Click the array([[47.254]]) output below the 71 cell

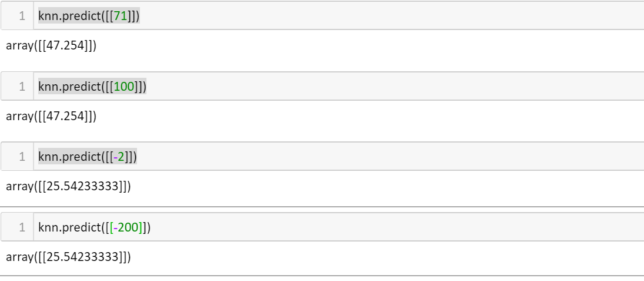(x=51, y=45)
